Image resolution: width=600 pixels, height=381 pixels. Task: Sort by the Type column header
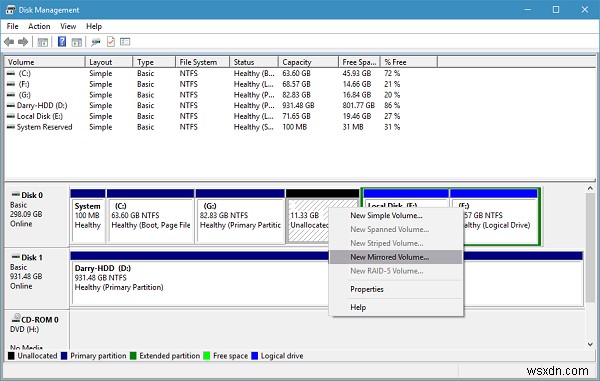click(154, 62)
